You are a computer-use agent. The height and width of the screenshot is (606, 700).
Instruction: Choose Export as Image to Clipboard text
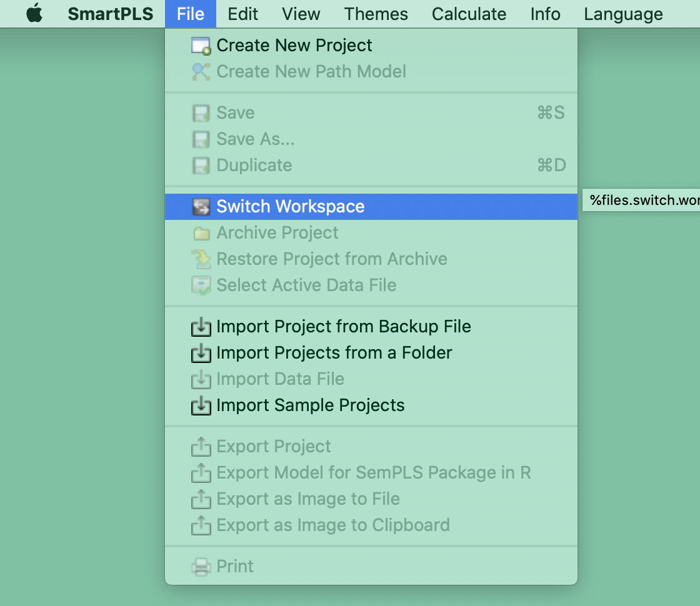(x=333, y=525)
